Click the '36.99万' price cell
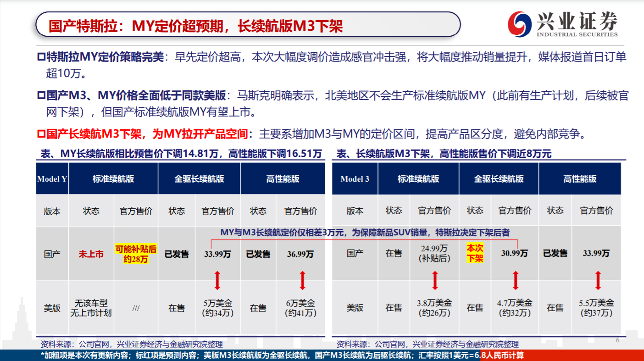644x361 pixels. pos(300,254)
